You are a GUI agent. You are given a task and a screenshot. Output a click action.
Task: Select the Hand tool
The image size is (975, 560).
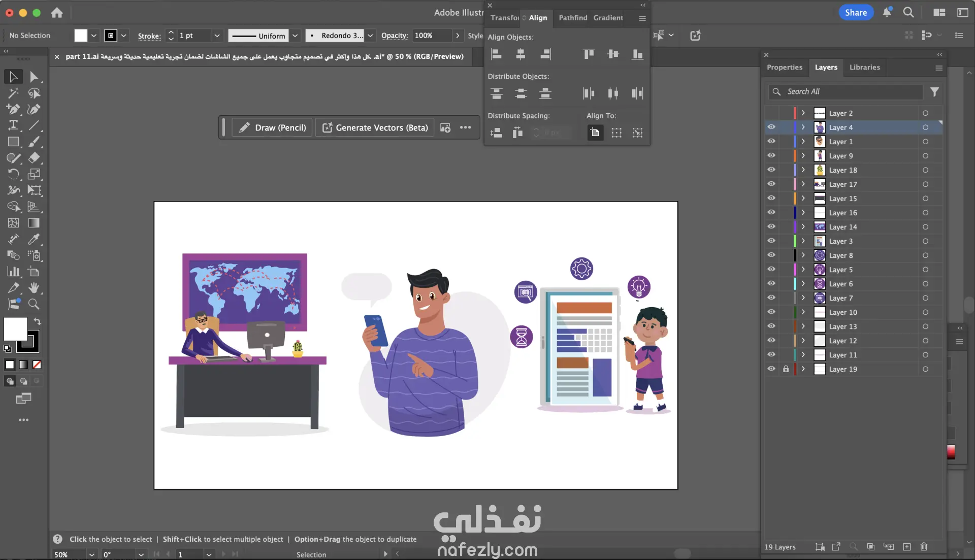click(34, 288)
